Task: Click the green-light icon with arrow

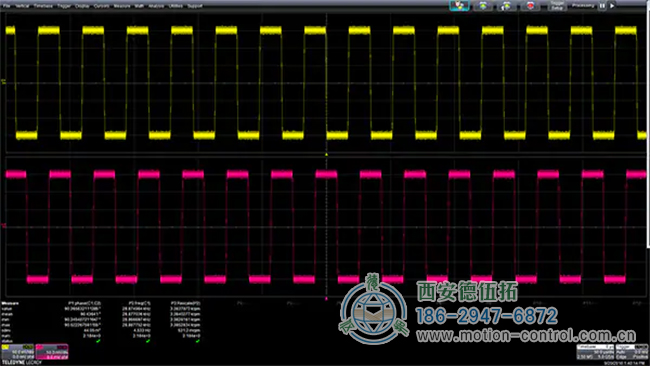Action: pyautogui.click(x=506, y=5)
